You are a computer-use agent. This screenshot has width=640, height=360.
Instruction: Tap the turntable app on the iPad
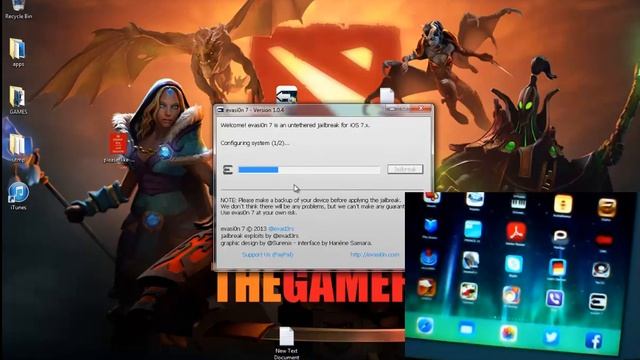[601, 270]
